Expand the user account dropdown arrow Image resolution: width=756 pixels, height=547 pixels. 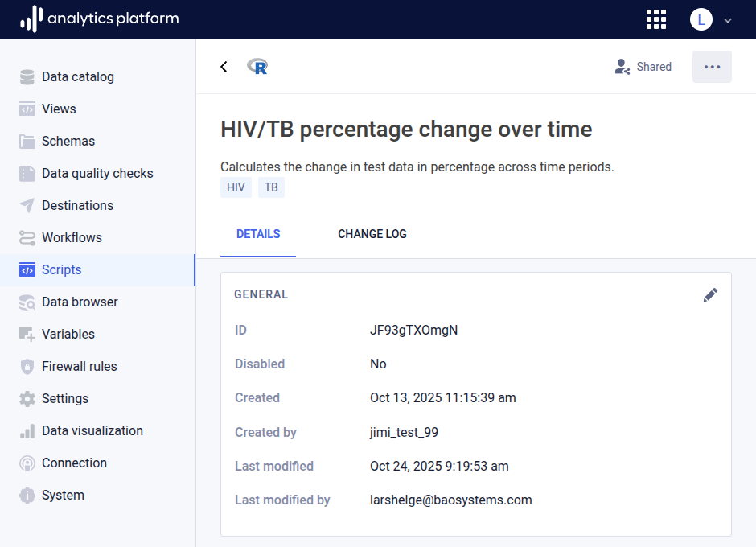[x=728, y=20]
